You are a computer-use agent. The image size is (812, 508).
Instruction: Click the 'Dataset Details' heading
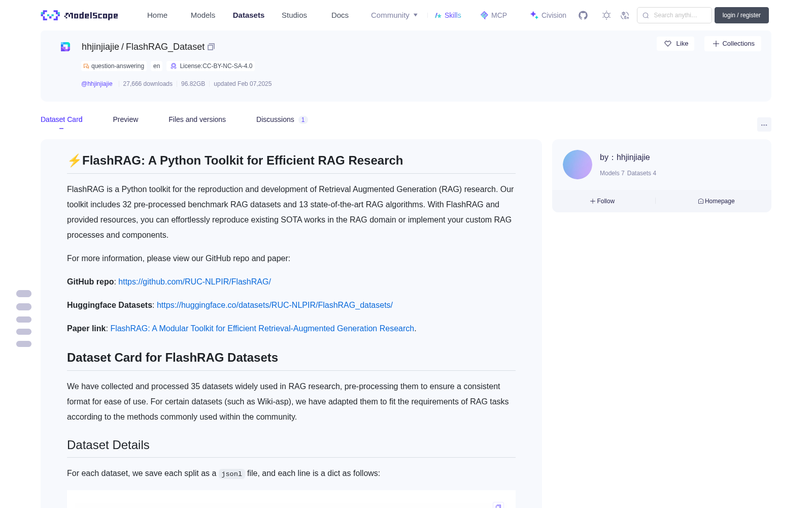point(108,445)
